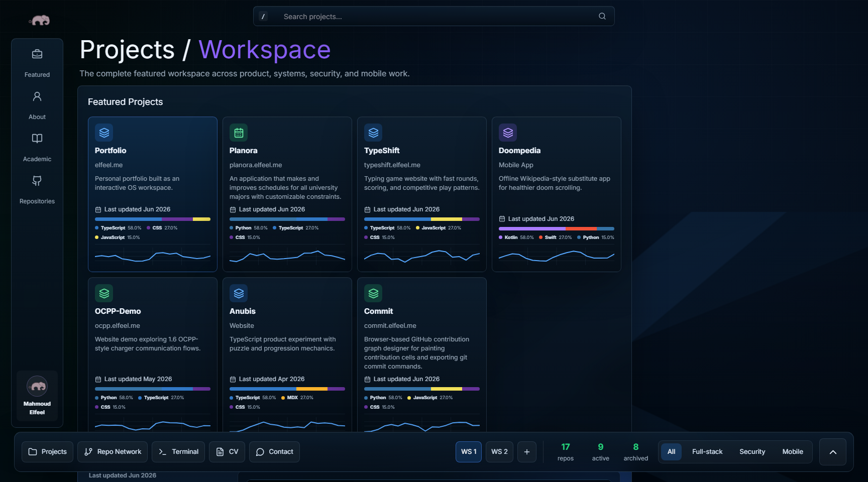Open the Portfolio project title
Screen dimensions: 868x482
point(111,151)
